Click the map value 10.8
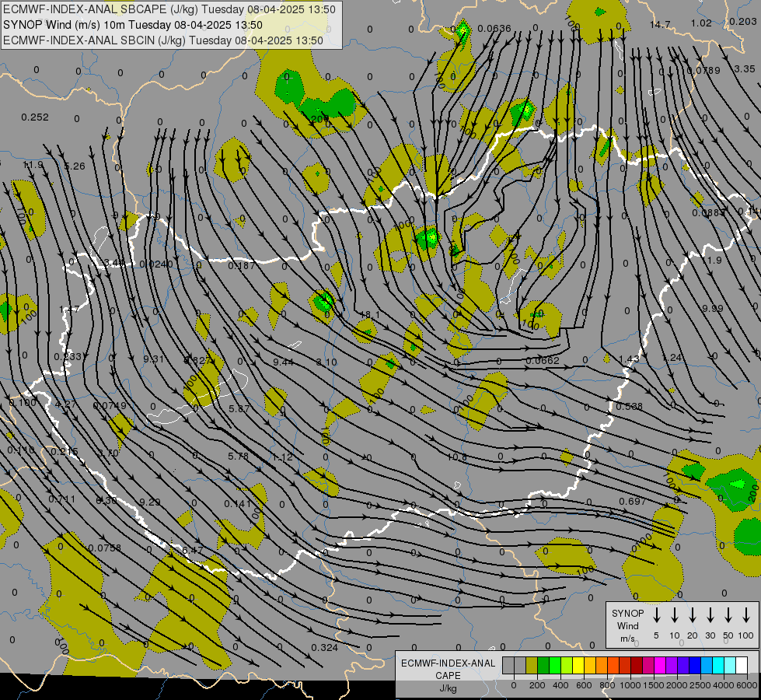The image size is (761, 700). [x=457, y=457]
